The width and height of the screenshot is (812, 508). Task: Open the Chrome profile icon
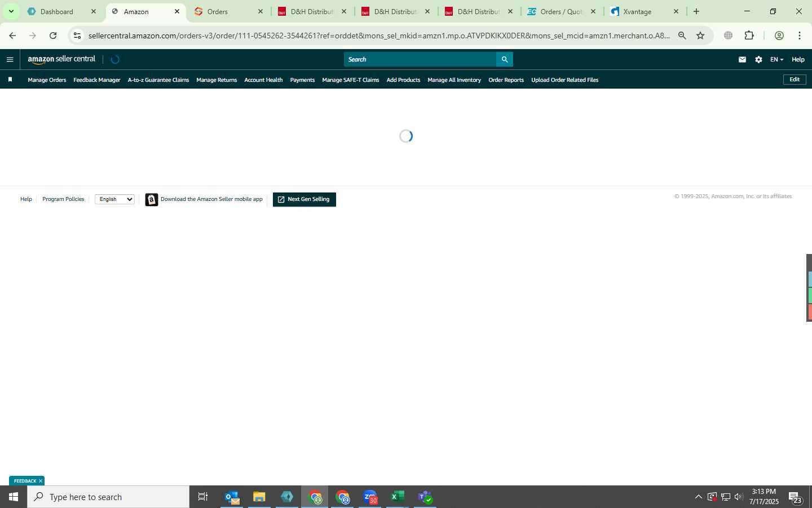(779, 36)
